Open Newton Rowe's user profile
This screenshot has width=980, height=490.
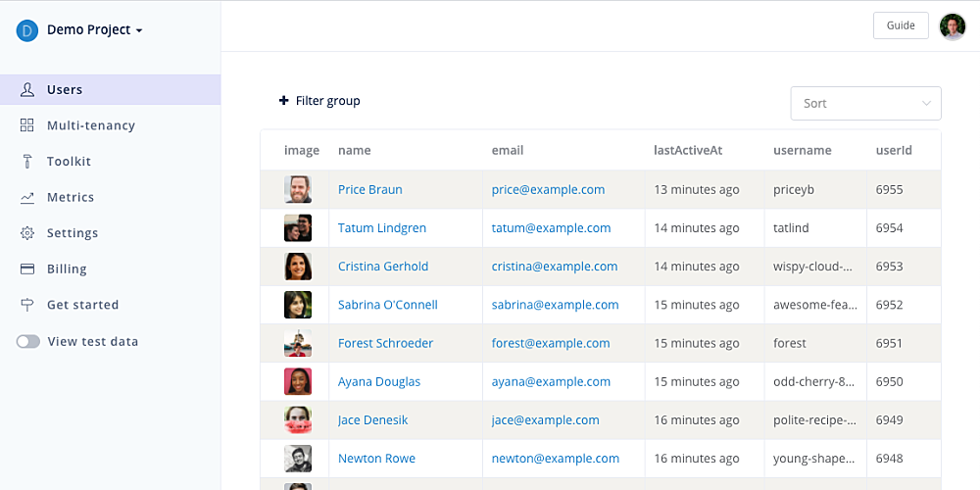(x=377, y=459)
